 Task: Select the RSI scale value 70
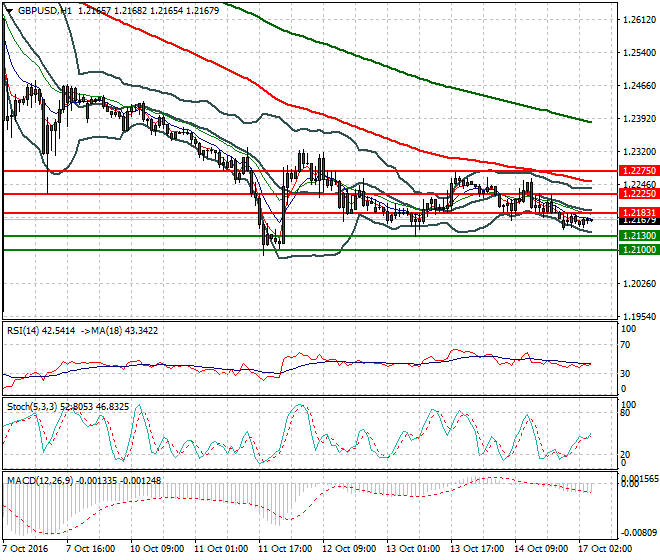[626, 345]
